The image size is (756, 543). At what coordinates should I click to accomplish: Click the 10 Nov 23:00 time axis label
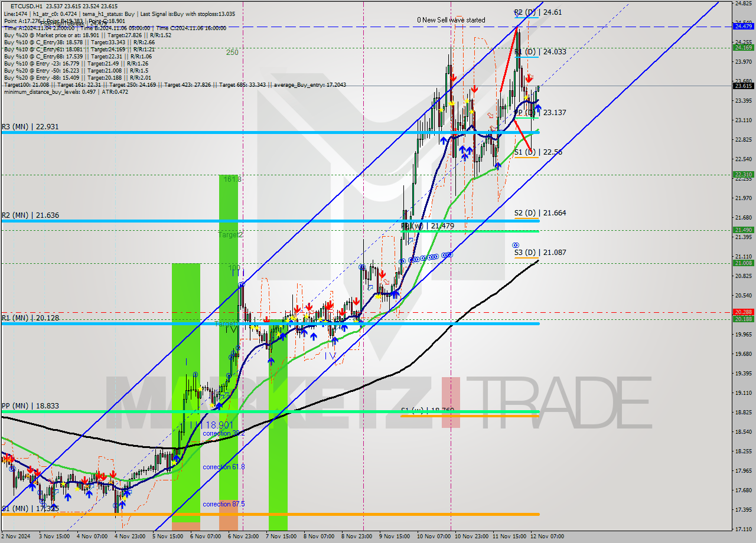[471, 537]
